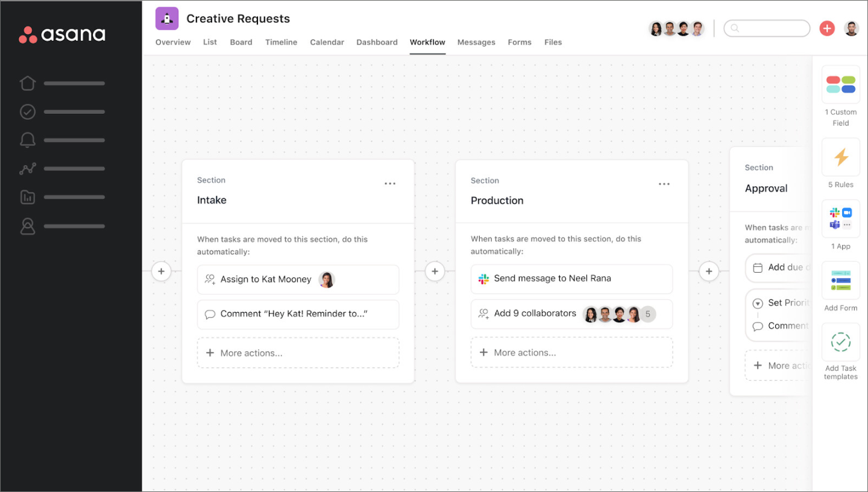
Task: Click the Creative Requests project title
Action: click(x=238, y=19)
